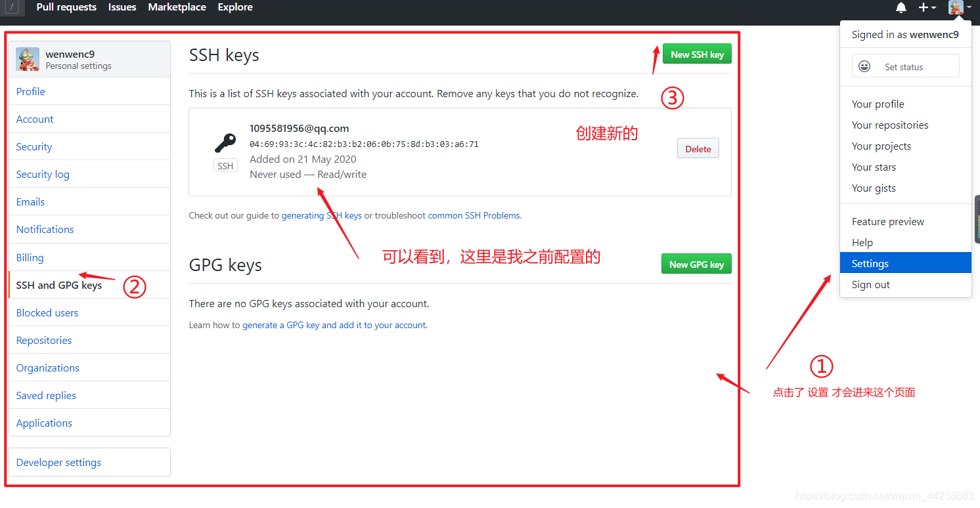
Task: Open Your repositories from user menu
Action: coord(906,125)
